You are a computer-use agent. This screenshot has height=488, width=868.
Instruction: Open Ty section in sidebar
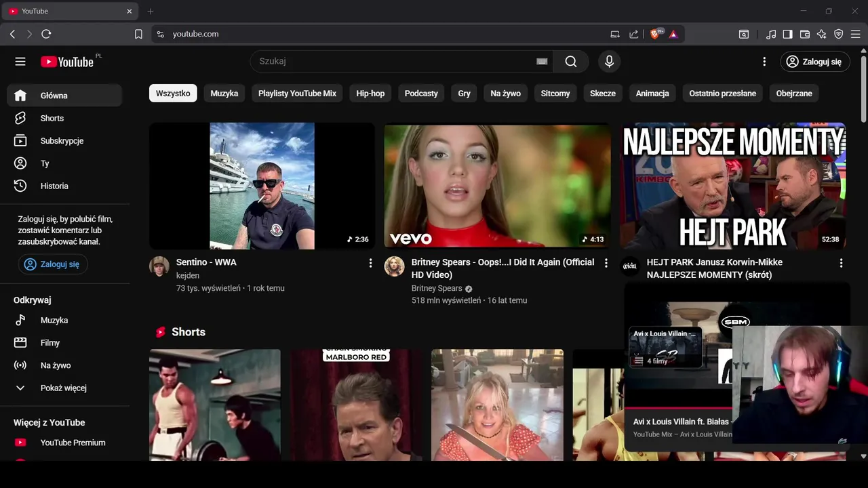(x=64, y=163)
